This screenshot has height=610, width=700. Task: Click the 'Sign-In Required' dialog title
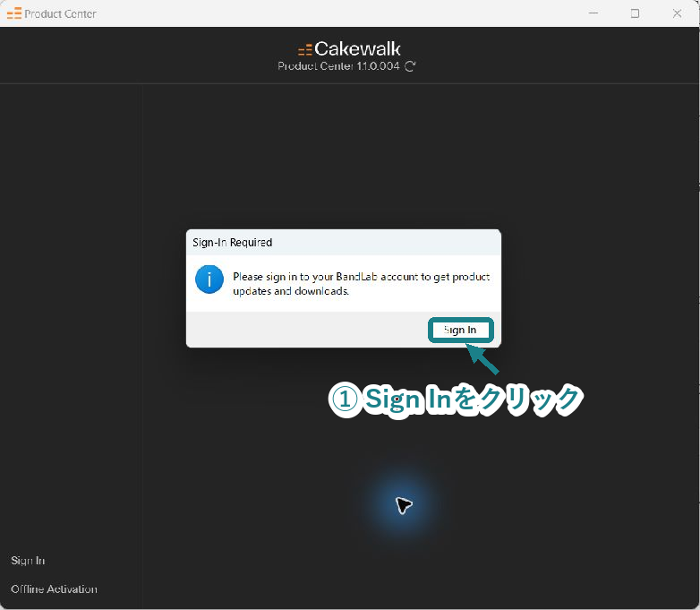(x=232, y=243)
